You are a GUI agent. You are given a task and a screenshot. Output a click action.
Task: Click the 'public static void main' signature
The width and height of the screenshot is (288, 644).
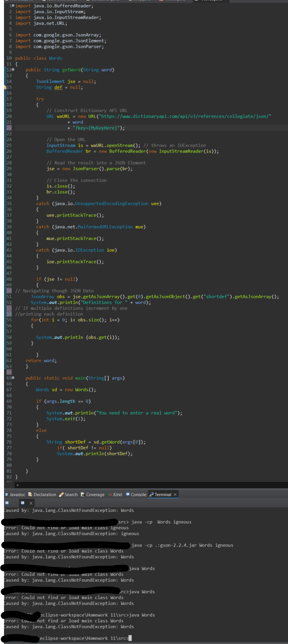click(75, 378)
